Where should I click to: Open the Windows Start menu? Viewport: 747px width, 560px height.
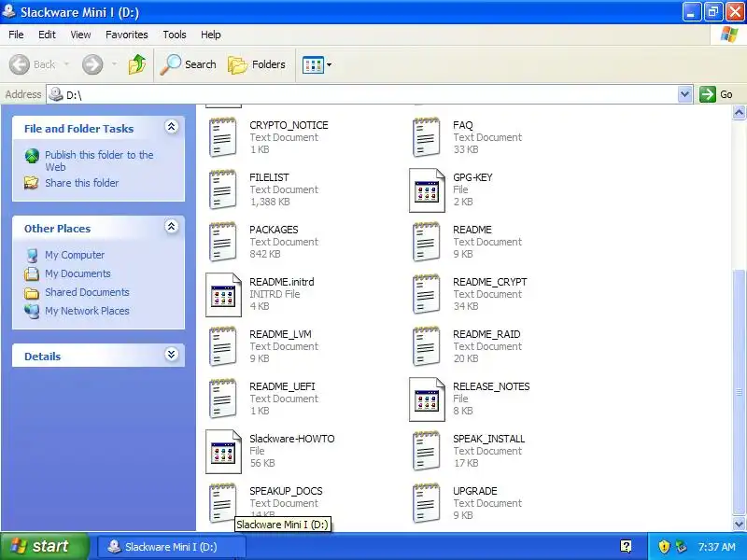[45, 546]
